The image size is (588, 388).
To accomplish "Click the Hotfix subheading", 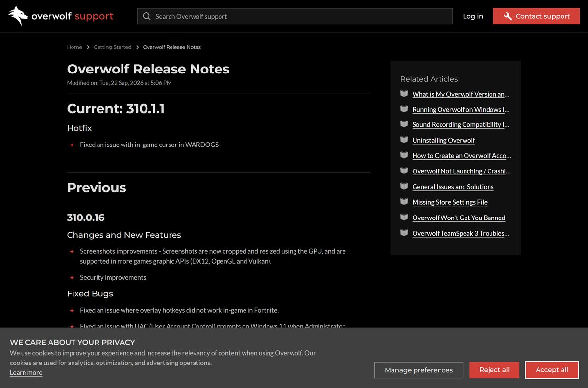I will (79, 128).
